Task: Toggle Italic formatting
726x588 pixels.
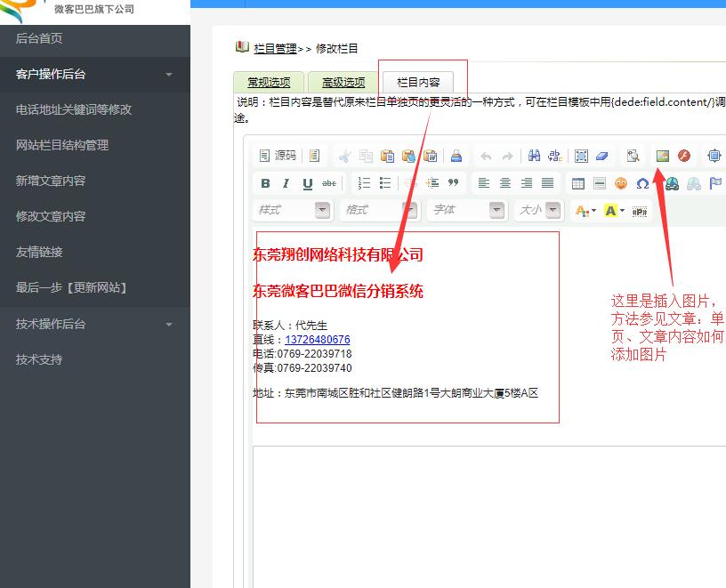Action: pyautogui.click(x=286, y=183)
